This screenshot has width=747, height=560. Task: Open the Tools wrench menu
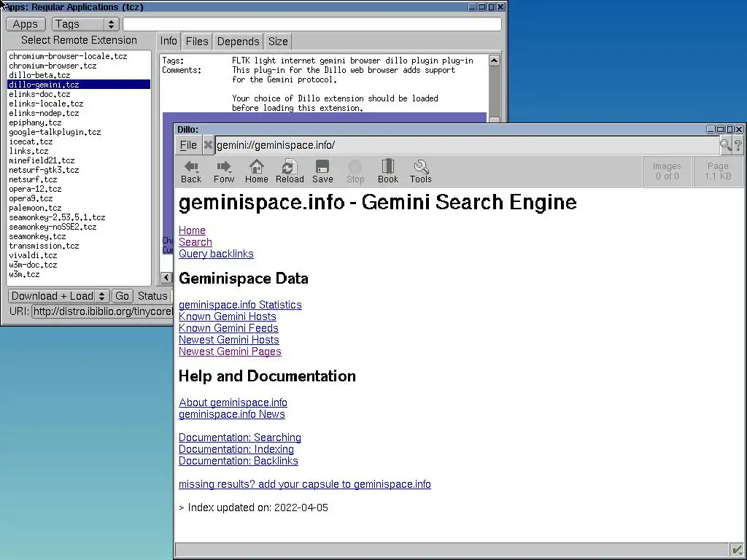[421, 171]
